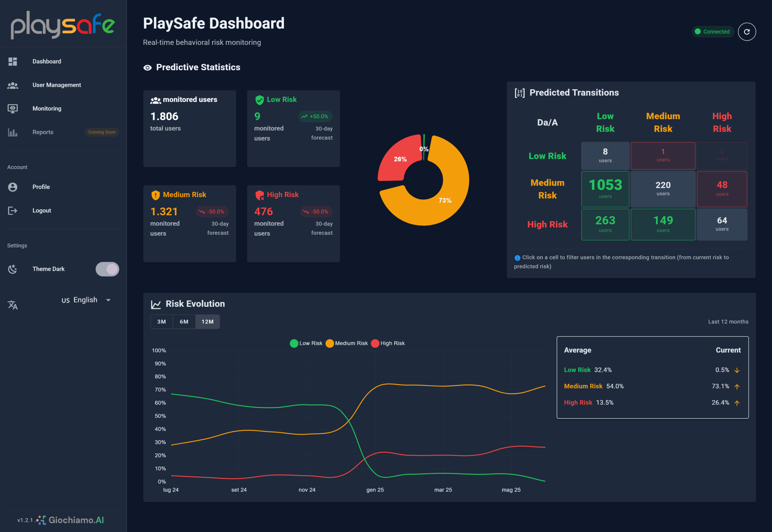Open the English language dropdown

(x=85, y=300)
